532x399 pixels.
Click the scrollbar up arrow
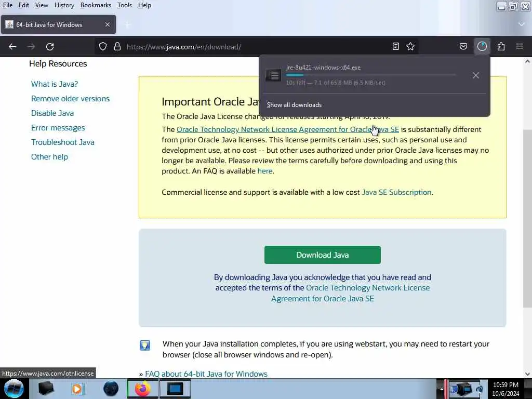527,61
